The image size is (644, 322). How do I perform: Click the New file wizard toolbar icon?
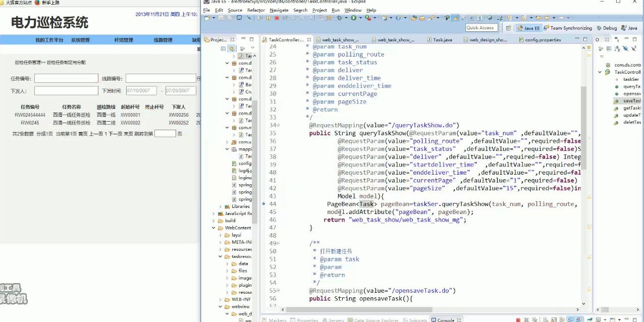tap(206, 18)
